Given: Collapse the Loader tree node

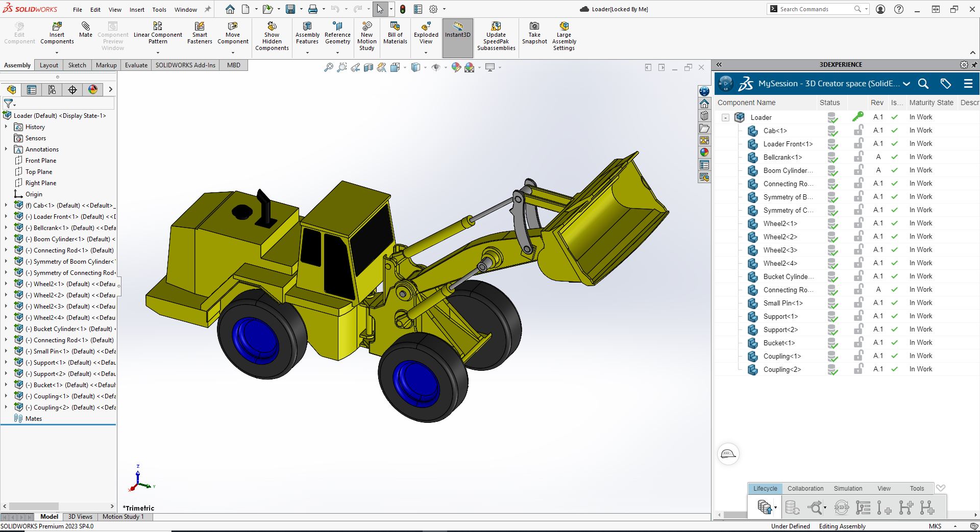Looking at the screenshot, I should [725, 117].
